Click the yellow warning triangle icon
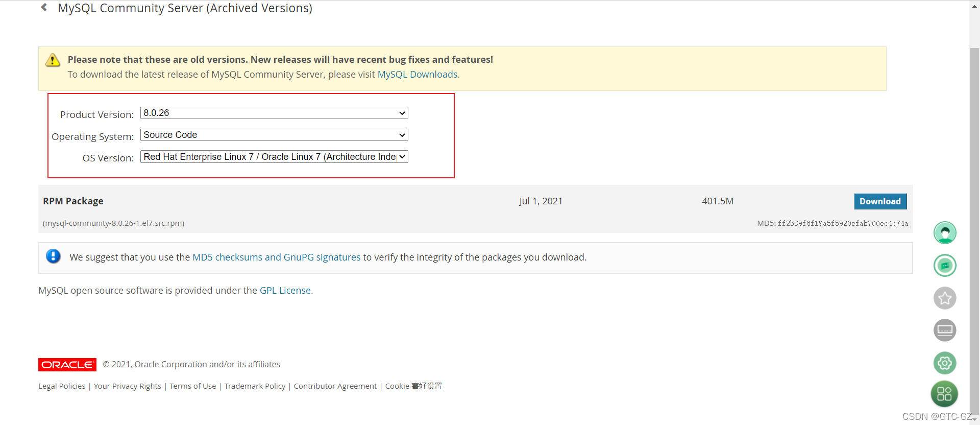 point(53,60)
